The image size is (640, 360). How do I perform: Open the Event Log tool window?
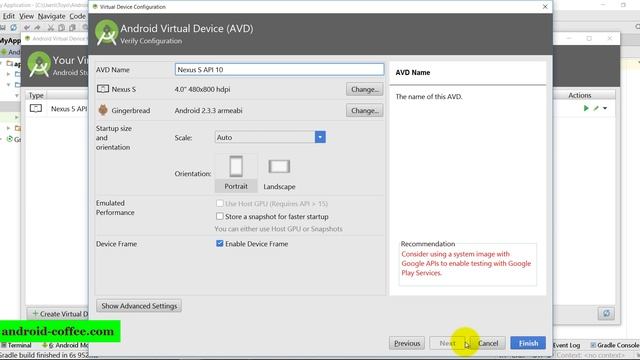click(x=566, y=345)
